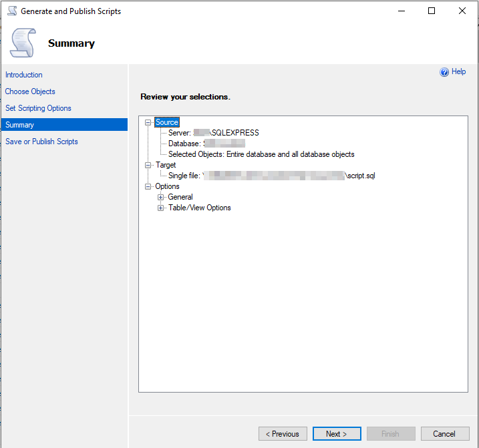Screen dimensions: 479x448
Task: Click the scroll wizard icon in header
Action: [23, 43]
